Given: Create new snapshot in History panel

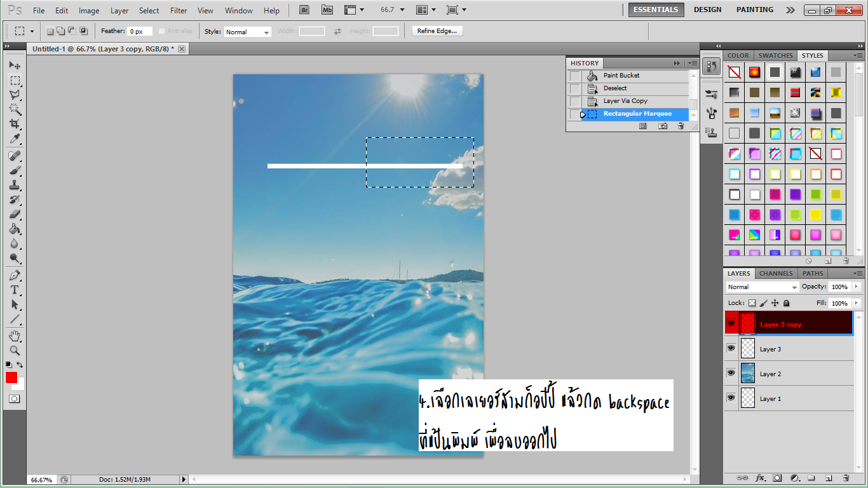Looking at the screenshot, I should point(663,126).
